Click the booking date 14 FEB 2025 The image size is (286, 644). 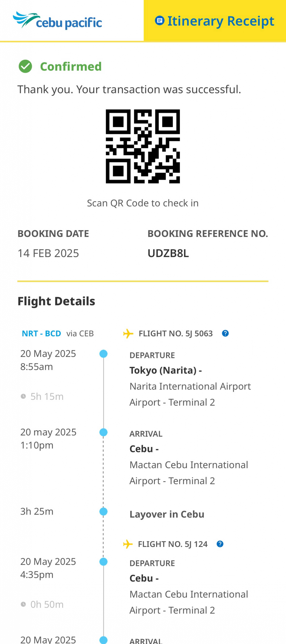point(48,253)
